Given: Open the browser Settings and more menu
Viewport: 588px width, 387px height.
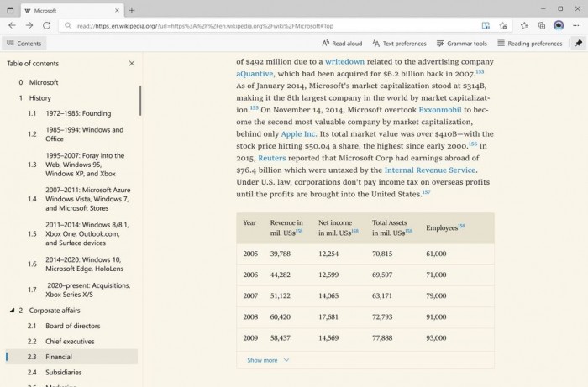Looking at the screenshot, I should 576,25.
